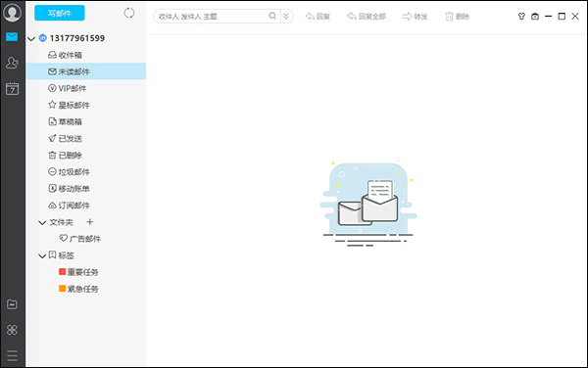The image size is (588, 368).
Task: Collapse the 文件夹 folders section
Action: click(42, 222)
